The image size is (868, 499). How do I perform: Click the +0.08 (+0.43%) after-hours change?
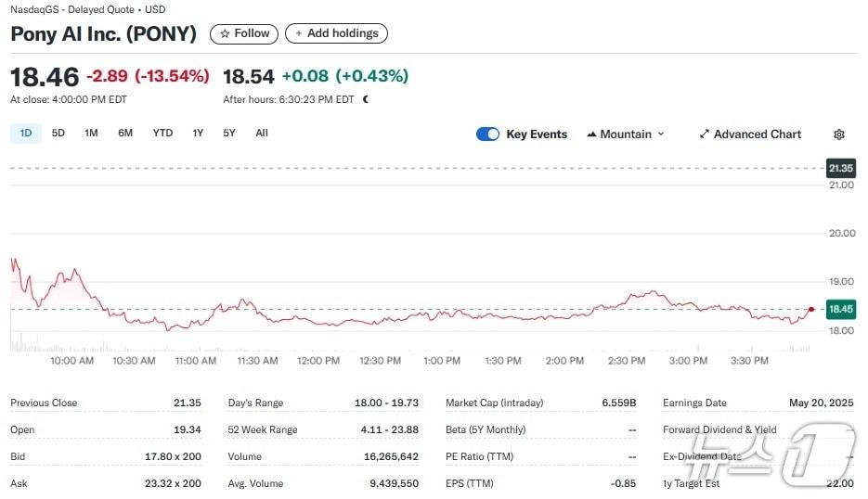tap(344, 76)
